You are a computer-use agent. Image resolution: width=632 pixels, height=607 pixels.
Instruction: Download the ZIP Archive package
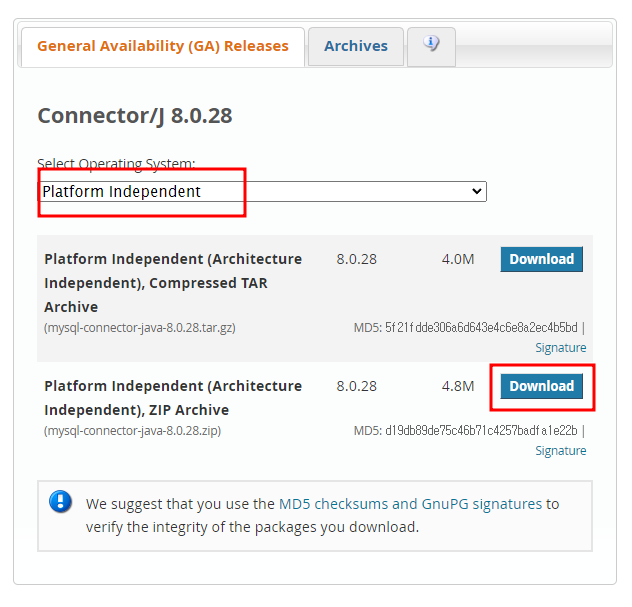click(541, 386)
